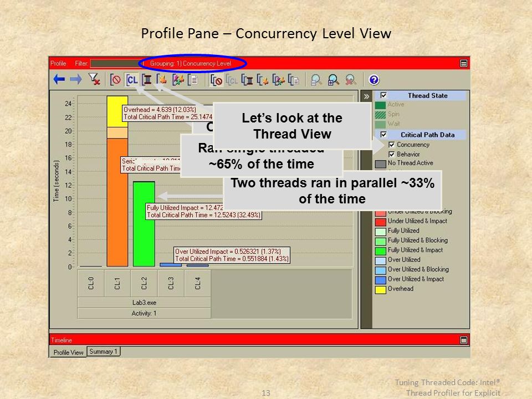The image size is (532, 399).
Task: Select the first-level source locations star icon
Action: click(178, 80)
